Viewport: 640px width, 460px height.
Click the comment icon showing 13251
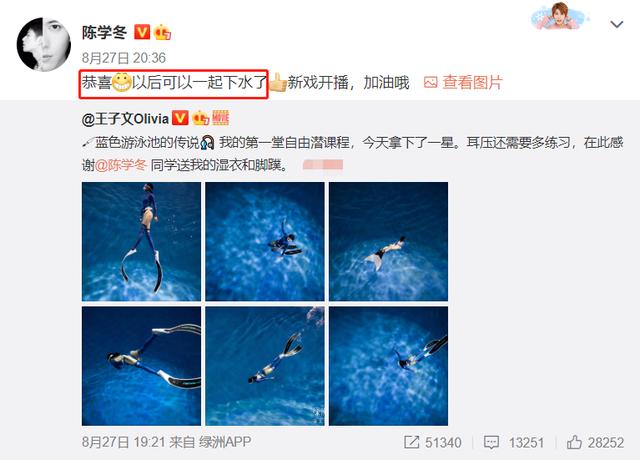491,442
